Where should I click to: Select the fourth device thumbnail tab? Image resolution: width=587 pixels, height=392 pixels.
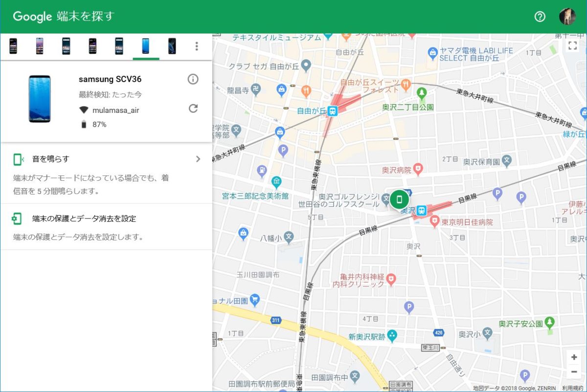tap(92, 46)
